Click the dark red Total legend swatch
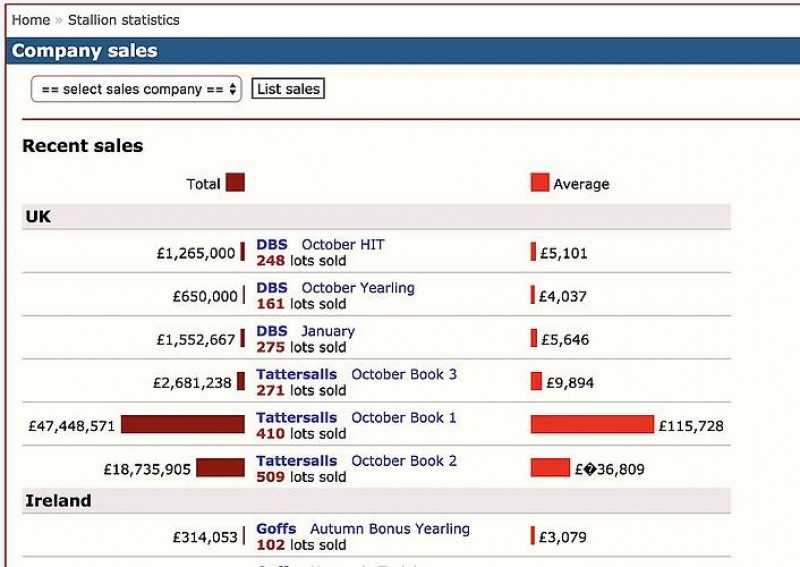 pos(235,183)
